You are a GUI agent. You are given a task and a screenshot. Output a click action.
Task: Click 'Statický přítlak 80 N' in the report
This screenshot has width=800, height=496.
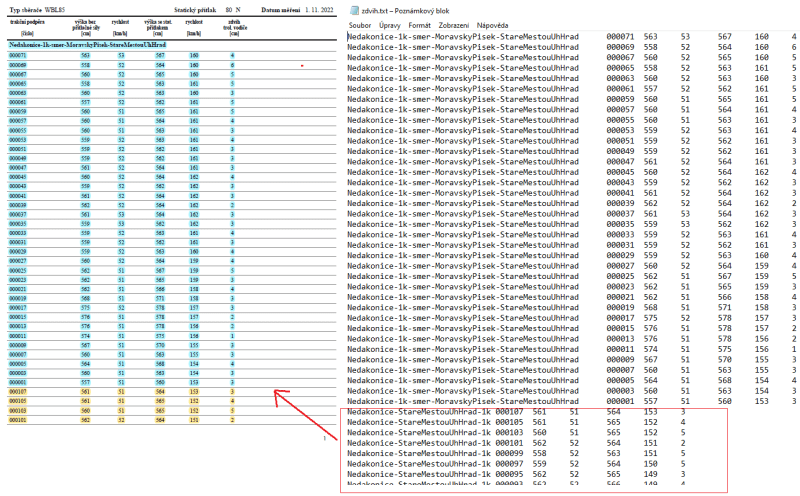pyautogui.click(x=207, y=10)
